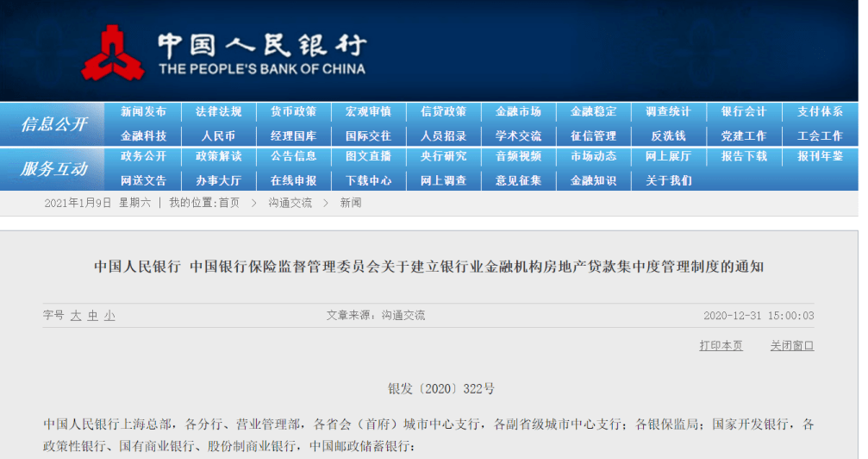This screenshot has width=868, height=459.
Task: Select document number 银发〔2020〕322号
Action: tap(440, 389)
